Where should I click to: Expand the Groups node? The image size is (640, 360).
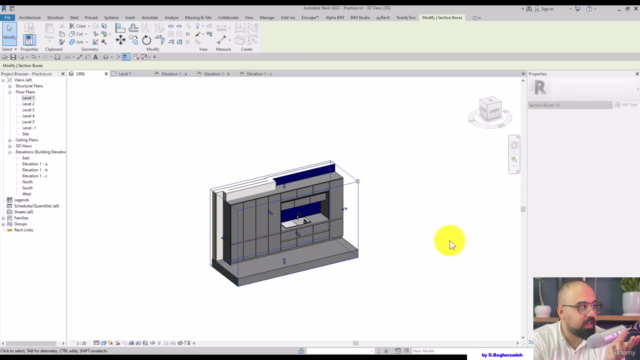pos(3,224)
